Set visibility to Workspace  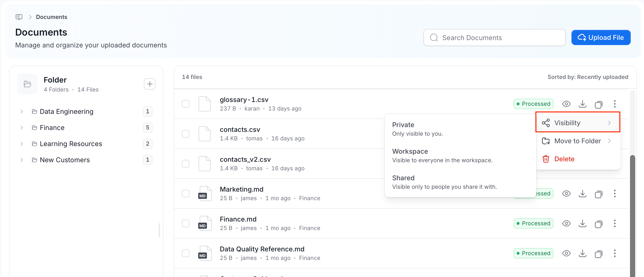pos(460,156)
